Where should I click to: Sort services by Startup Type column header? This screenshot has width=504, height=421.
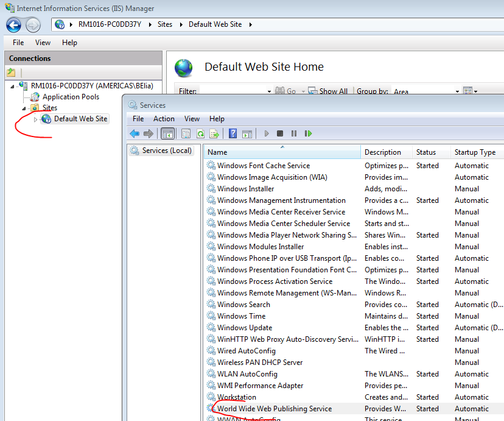477,152
